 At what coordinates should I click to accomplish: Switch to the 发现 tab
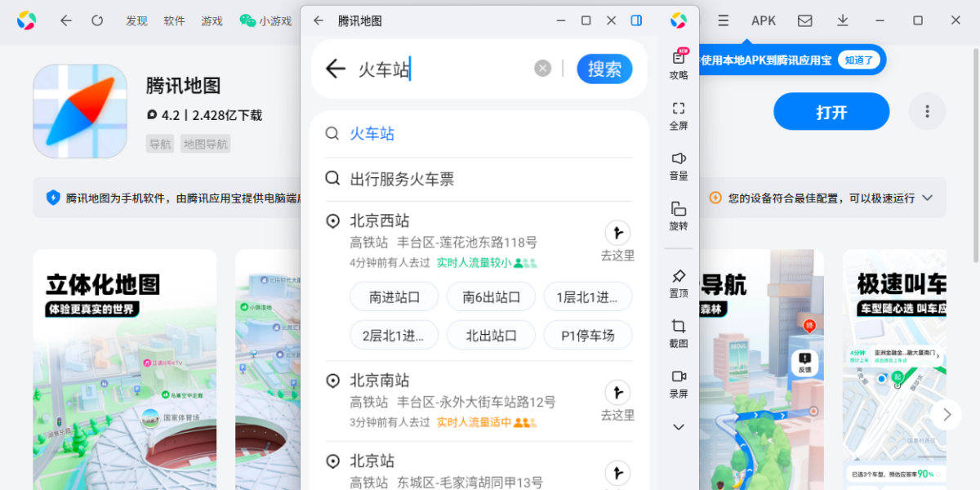coord(136,21)
